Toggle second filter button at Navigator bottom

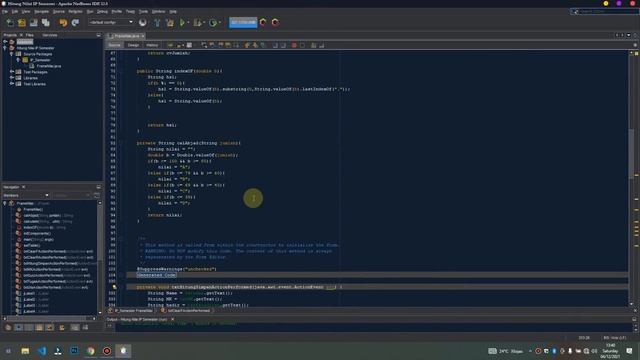(x=19, y=327)
